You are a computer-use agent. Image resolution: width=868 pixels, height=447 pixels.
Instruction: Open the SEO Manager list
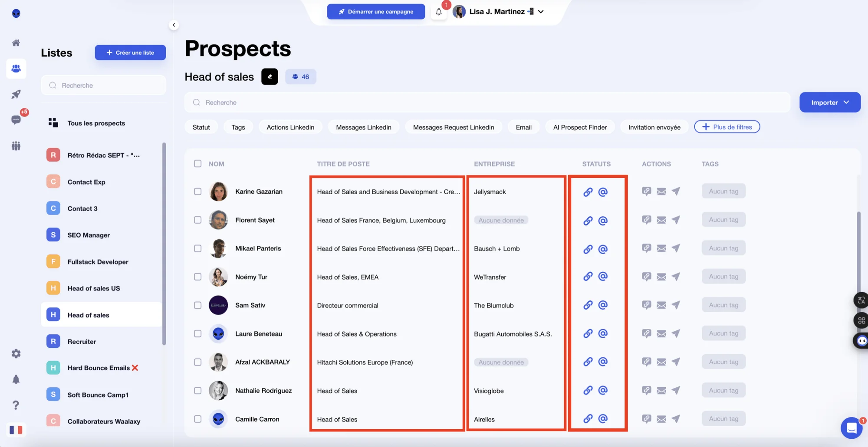(x=102, y=235)
